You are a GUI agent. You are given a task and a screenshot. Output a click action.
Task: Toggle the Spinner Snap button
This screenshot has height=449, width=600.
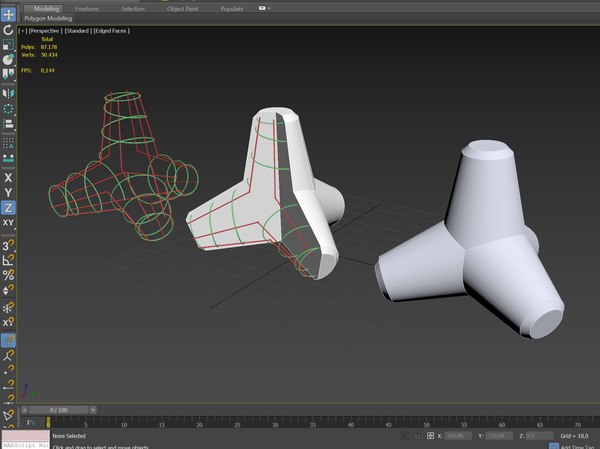(x=8, y=290)
